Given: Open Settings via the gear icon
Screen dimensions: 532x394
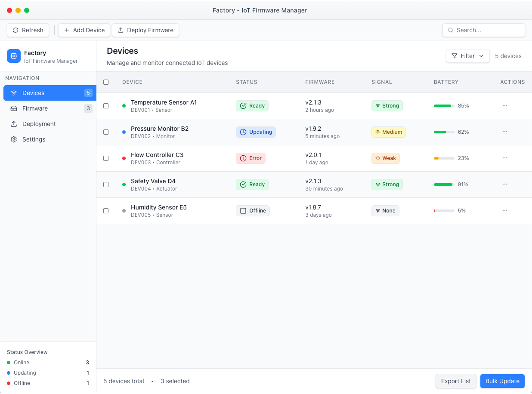Looking at the screenshot, I should pos(14,139).
